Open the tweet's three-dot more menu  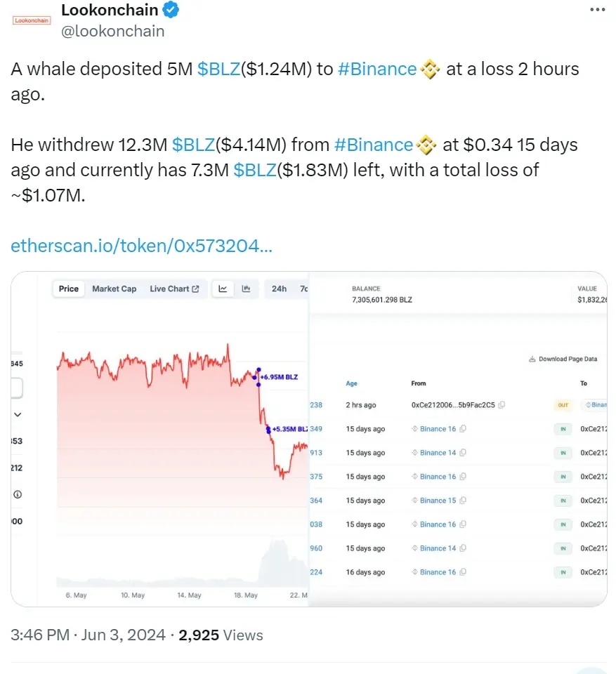click(x=597, y=10)
